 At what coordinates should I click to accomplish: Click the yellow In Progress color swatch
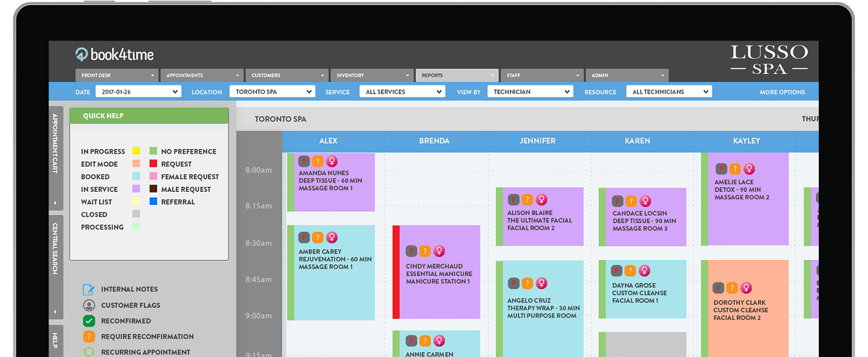coord(136,151)
